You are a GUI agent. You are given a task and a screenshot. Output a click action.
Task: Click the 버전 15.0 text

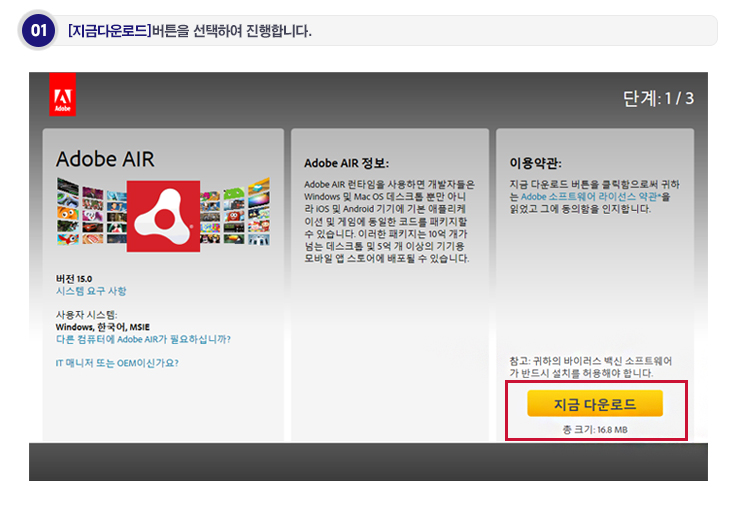[x=74, y=279]
